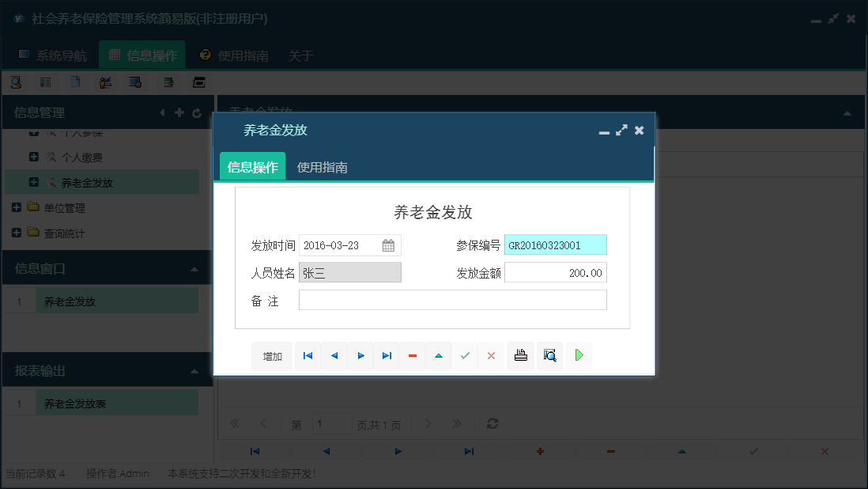This screenshot has height=489, width=868.
Task: Click the magnifier search icon on the top toolbar
Action: tap(16, 81)
